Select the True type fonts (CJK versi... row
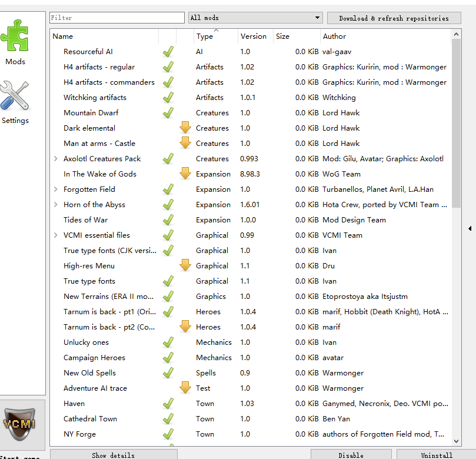This screenshot has width=476, height=459. click(251, 251)
